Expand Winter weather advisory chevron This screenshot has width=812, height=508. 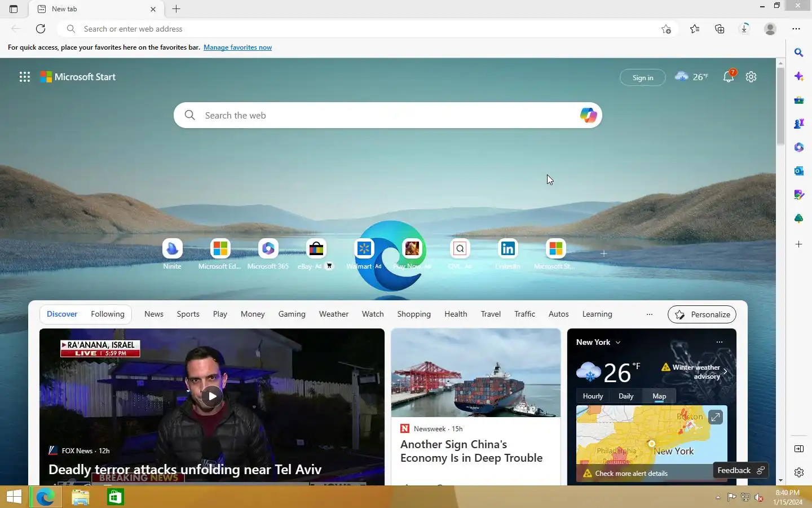point(725,372)
